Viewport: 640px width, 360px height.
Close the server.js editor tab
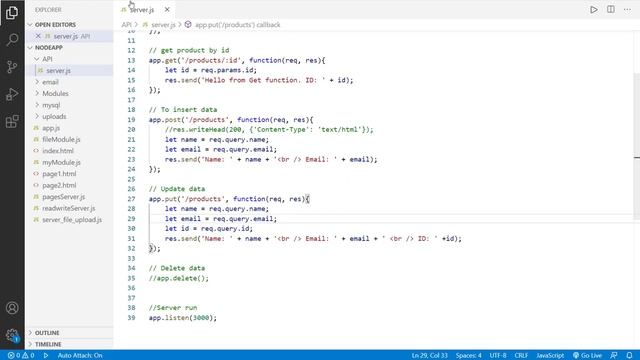(x=167, y=9)
